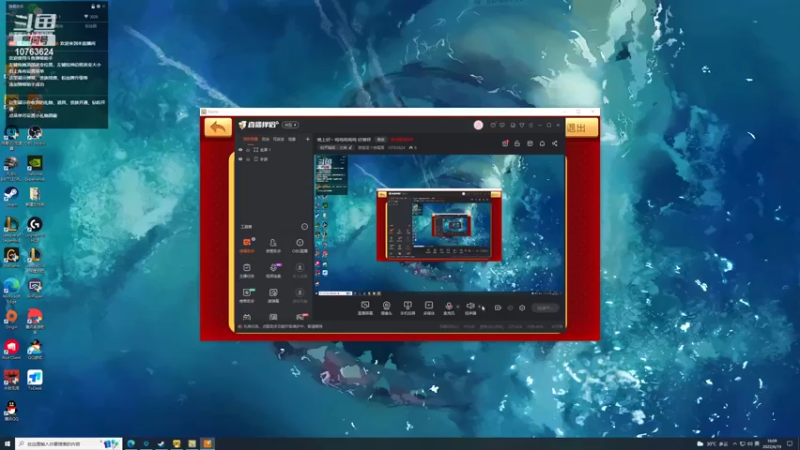This screenshot has height=450, width=800.
Task: Open the gear settings icon in the bottom toolbar
Action: [x=522, y=308]
